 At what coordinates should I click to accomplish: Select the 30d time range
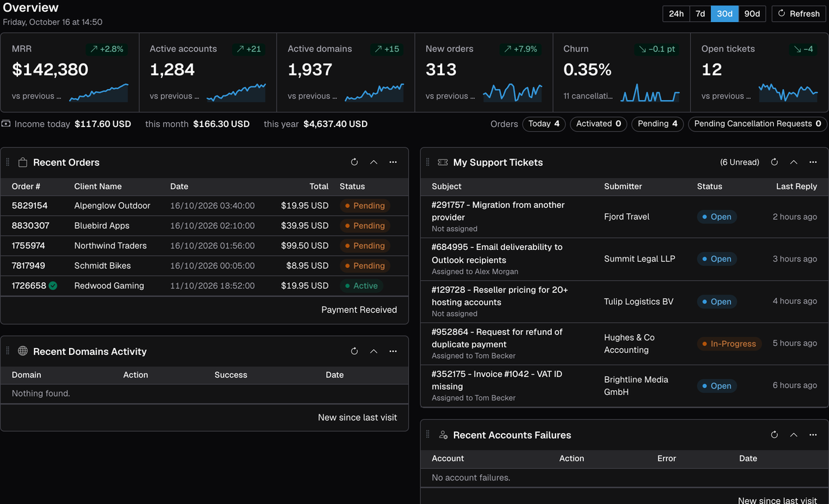[x=725, y=14]
